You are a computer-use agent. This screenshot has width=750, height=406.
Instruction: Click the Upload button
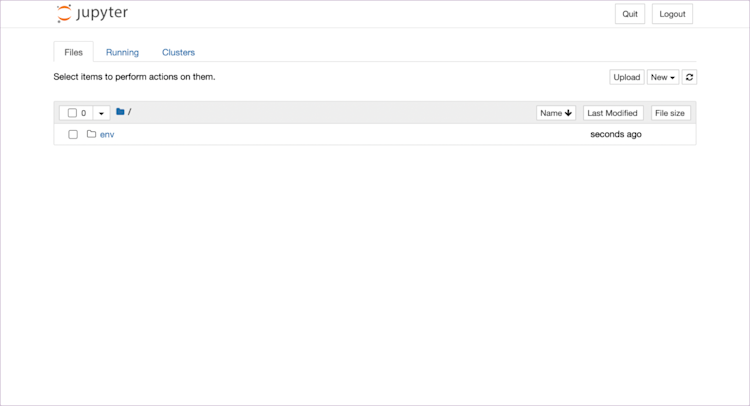[627, 77]
